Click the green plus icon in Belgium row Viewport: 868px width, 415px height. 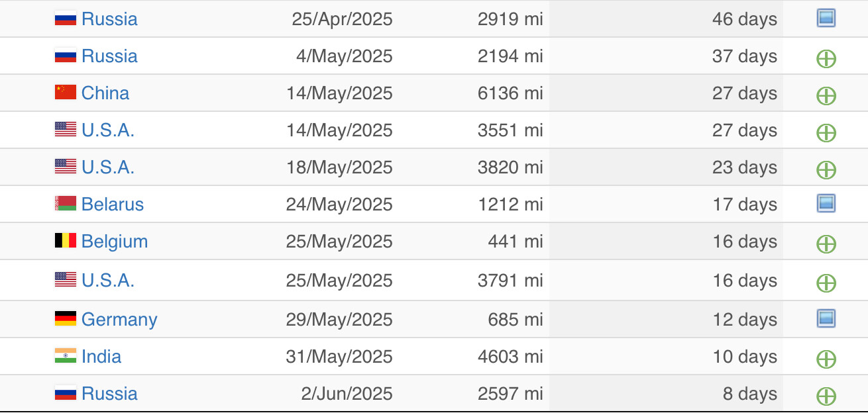coord(826,244)
